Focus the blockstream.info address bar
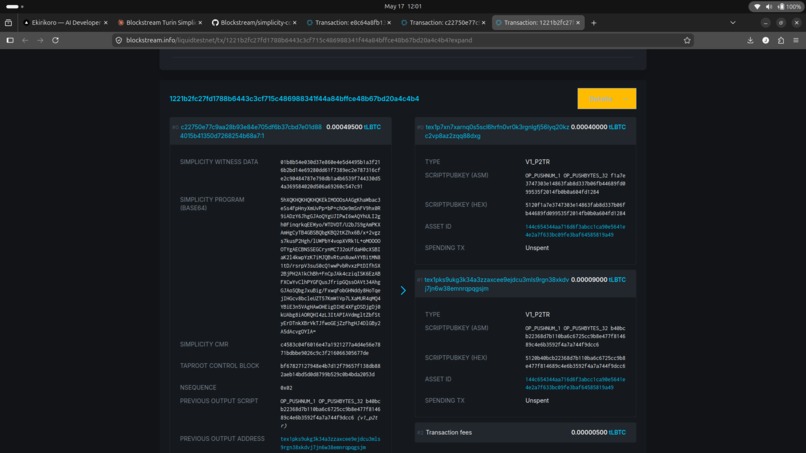Image resolution: width=806 pixels, height=453 pixels. tap(401, 40)
